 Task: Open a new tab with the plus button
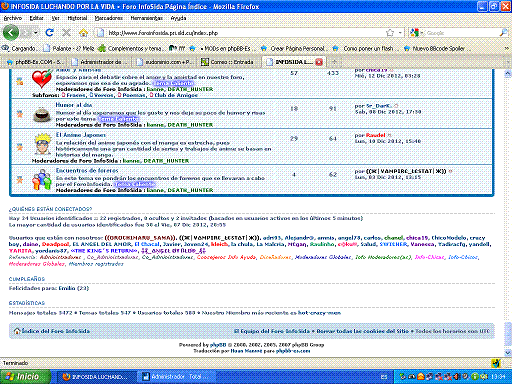(x=334, y=62)
